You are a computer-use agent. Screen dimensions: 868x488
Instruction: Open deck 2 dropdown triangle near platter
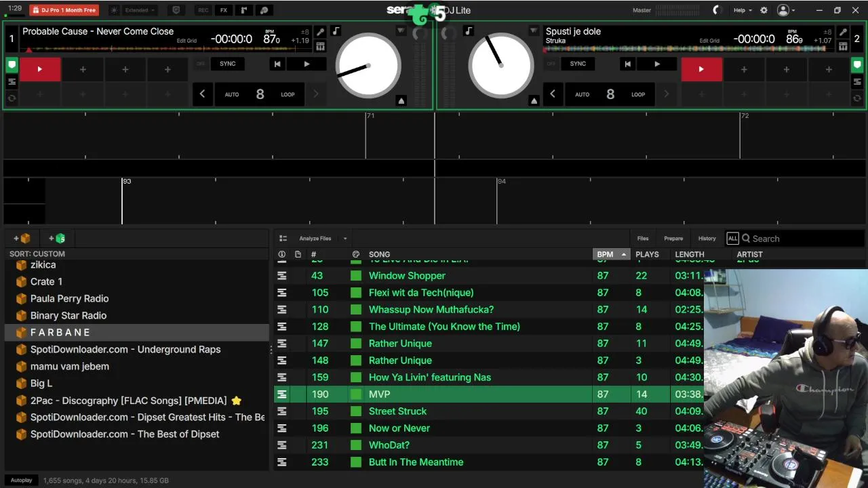[x=534, y=31]
